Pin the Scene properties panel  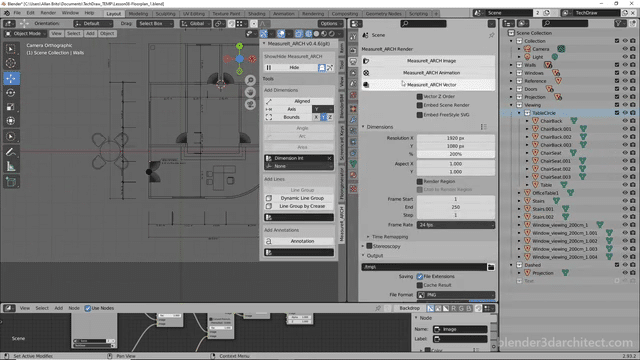(x=491, y=35)
